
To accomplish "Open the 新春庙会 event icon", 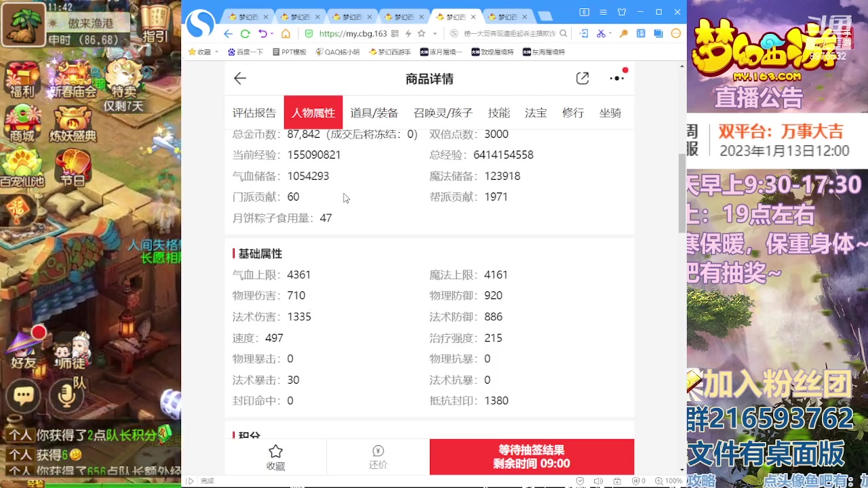I will click(73, 80).
